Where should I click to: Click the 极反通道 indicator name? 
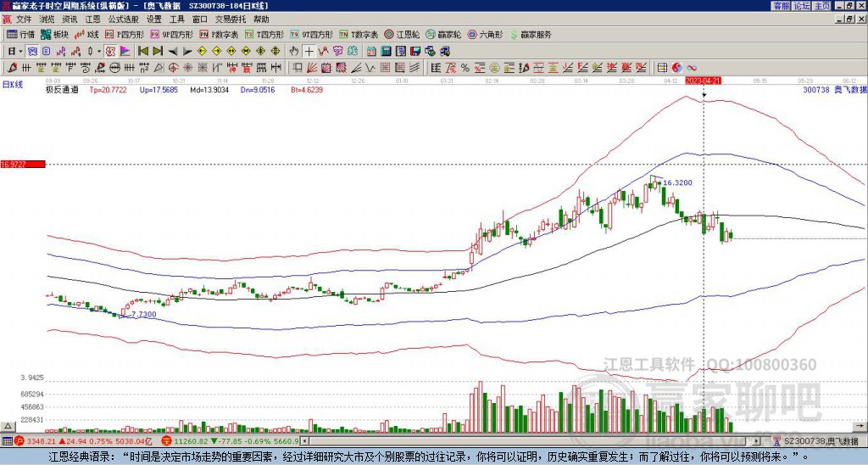click(62, 89)
